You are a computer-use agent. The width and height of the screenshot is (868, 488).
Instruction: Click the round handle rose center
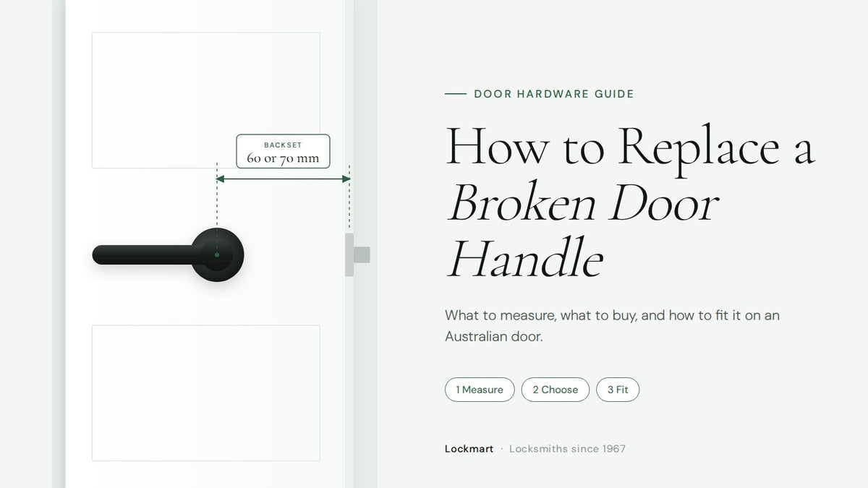tap(217, 254)
